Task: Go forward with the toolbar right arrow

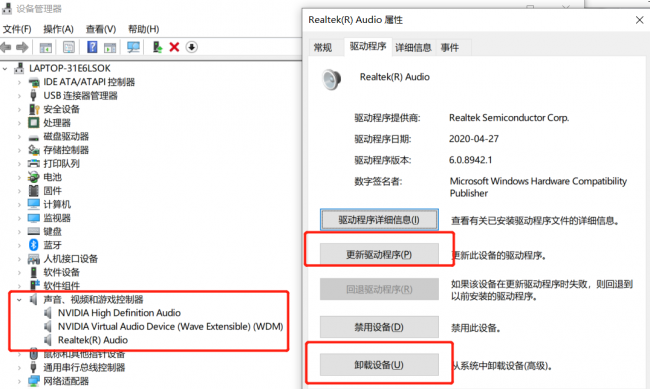Action: [x=22, y=47]
